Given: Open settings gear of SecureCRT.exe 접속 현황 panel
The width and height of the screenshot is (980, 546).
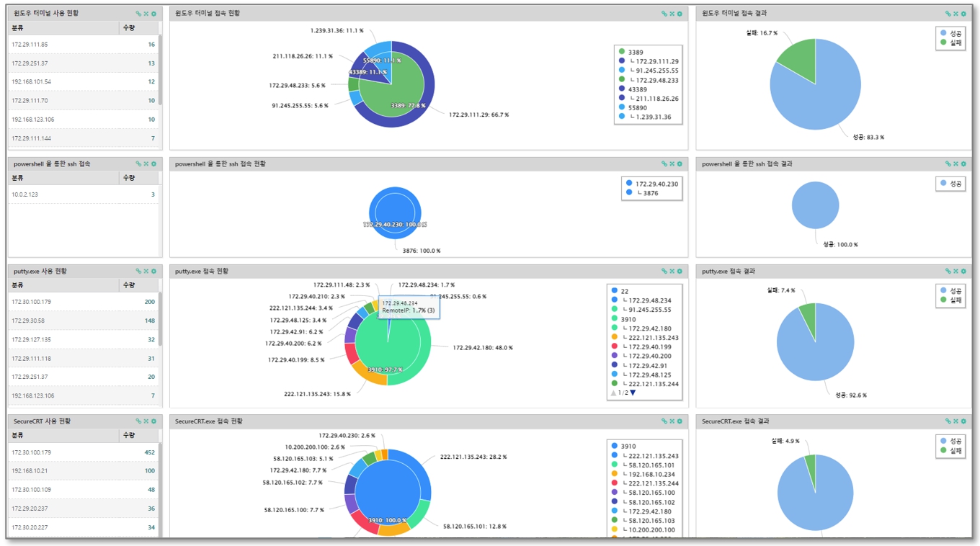Looking at the screenshot, I should tap(680, 421).
